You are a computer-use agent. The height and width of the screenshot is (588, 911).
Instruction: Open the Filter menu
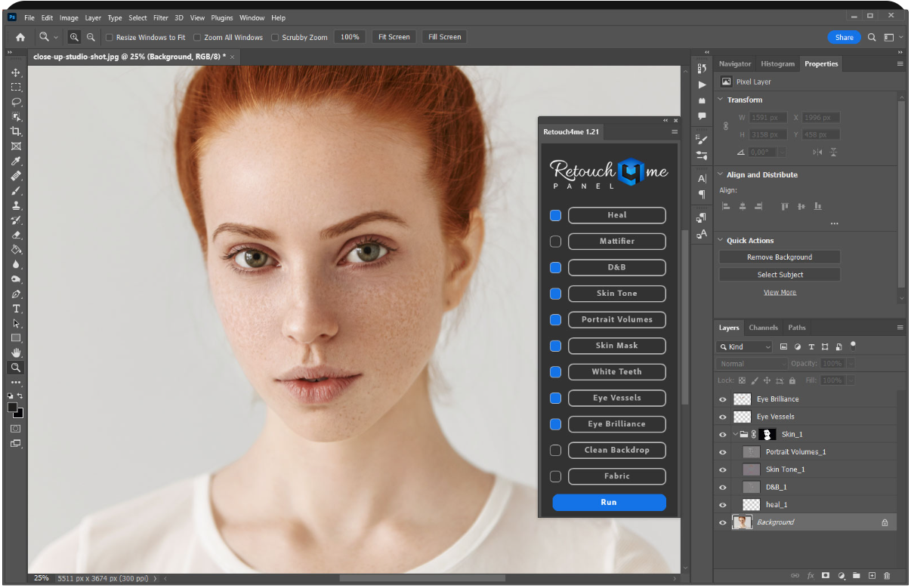[160, 17]
